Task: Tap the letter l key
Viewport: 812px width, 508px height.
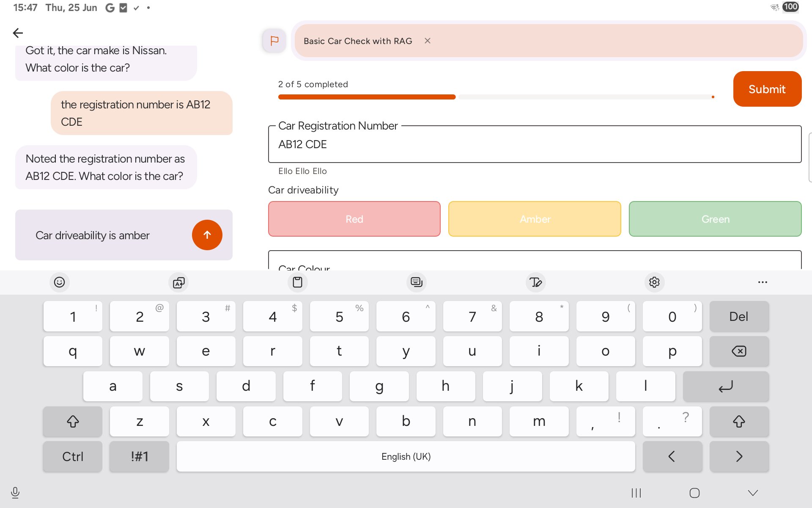Action: pyautogui.click(x=645, y=387)
